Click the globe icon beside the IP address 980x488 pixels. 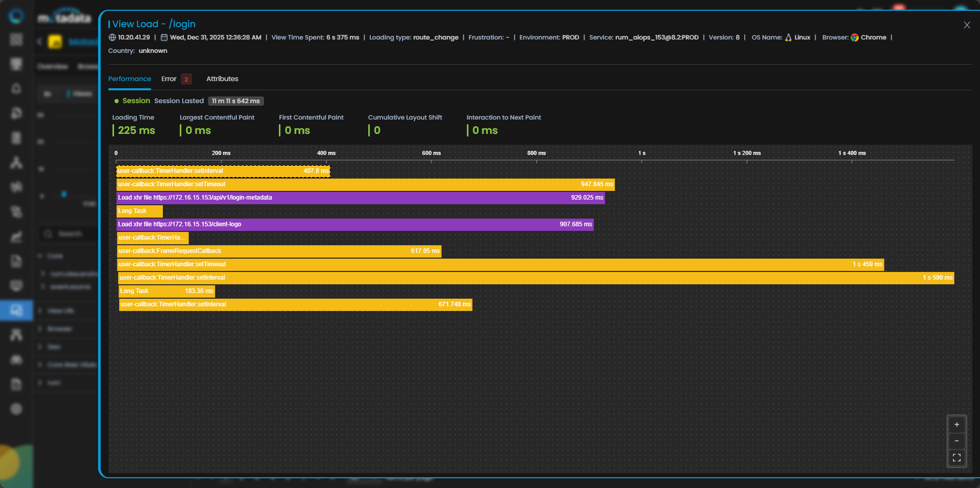pyautogui.click(x=112, y=37)
